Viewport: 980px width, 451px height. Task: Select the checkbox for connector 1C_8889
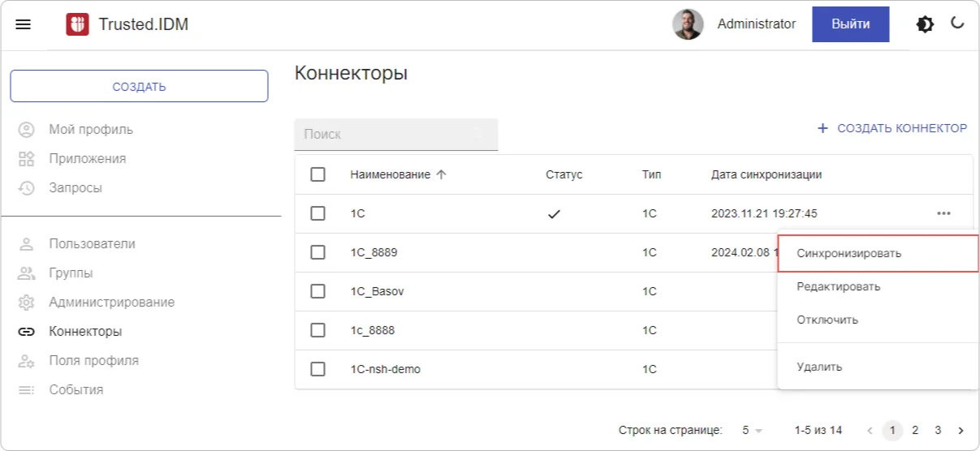[x=318, y=252]
